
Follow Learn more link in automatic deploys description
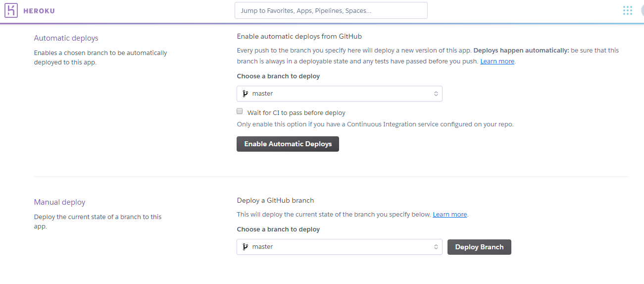click(497, 61)
